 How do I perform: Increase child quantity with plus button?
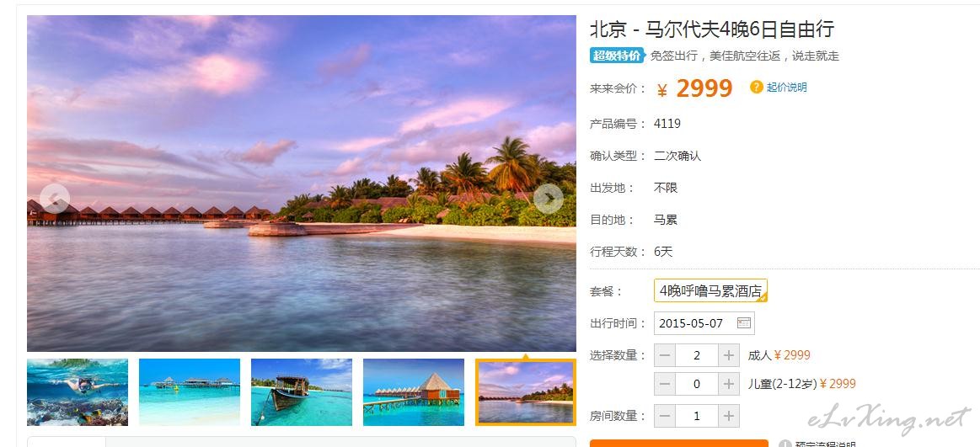click(x=728, y=384)
